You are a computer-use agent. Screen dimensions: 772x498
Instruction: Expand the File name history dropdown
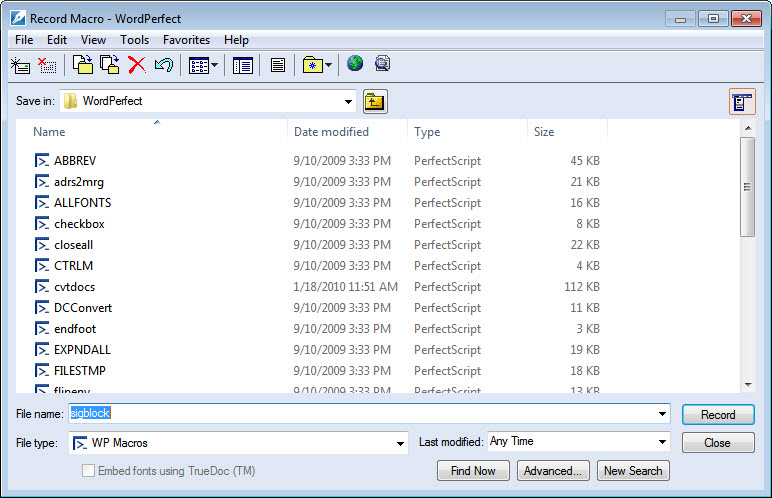point(662,414)
